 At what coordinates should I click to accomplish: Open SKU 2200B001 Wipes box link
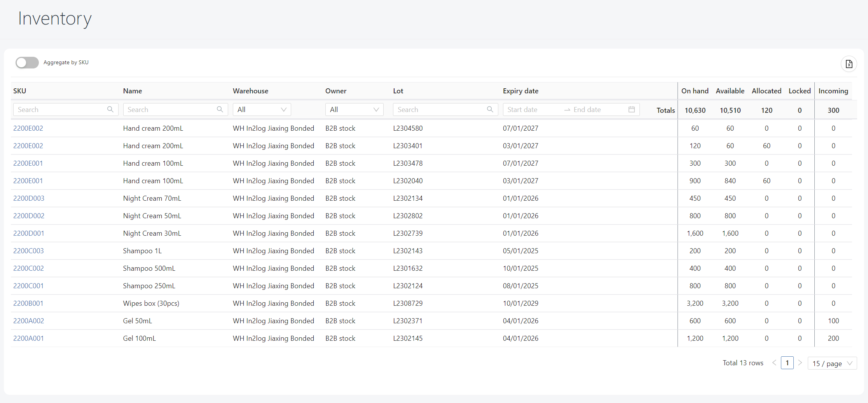click(x=28, y=303)
